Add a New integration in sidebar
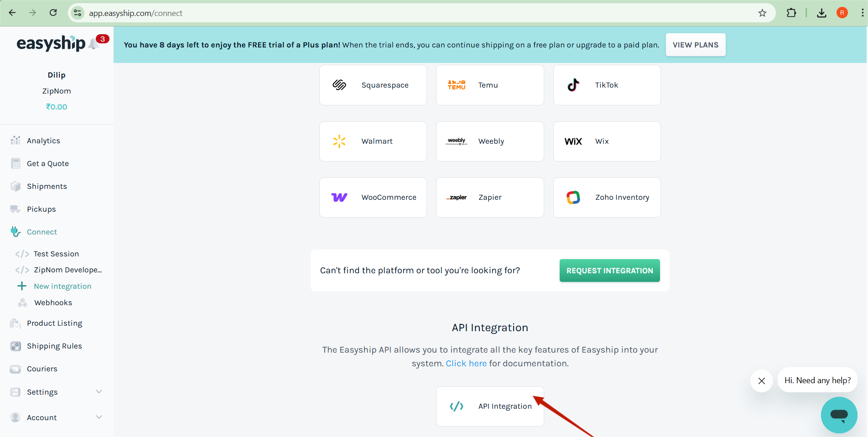This screenshot has width=868, height=437. pyautogui.click(x=62, y=286)
